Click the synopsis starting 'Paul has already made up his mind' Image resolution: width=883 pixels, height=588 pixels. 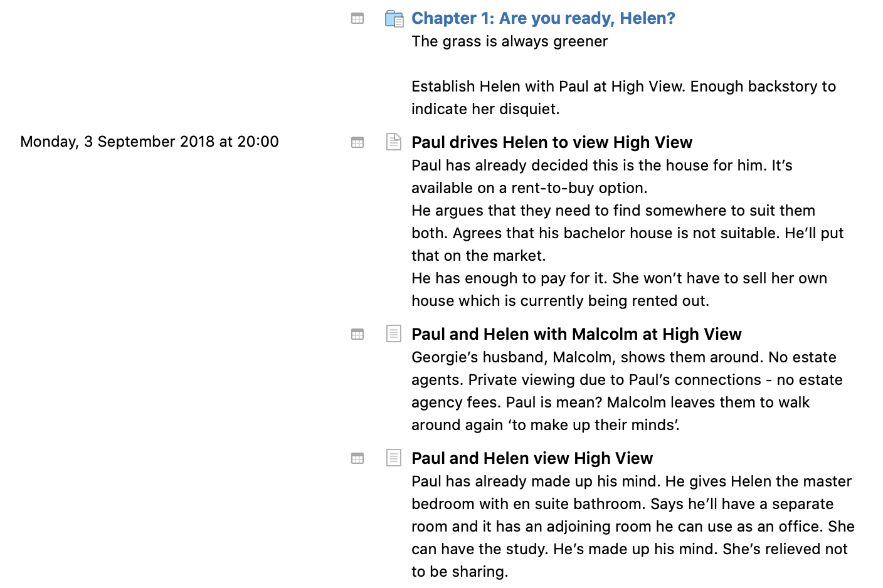click(x=633, y=526)
